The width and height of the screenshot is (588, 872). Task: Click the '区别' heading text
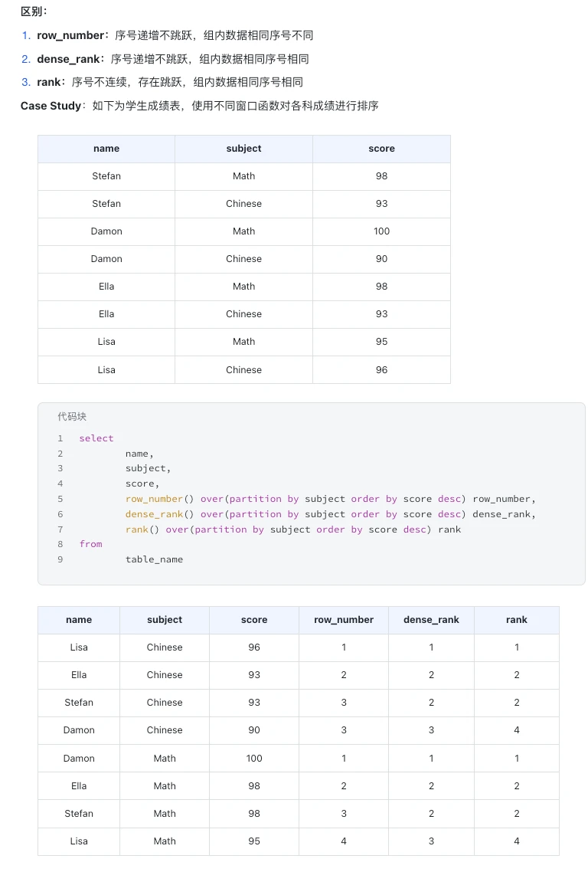[34, 11]
